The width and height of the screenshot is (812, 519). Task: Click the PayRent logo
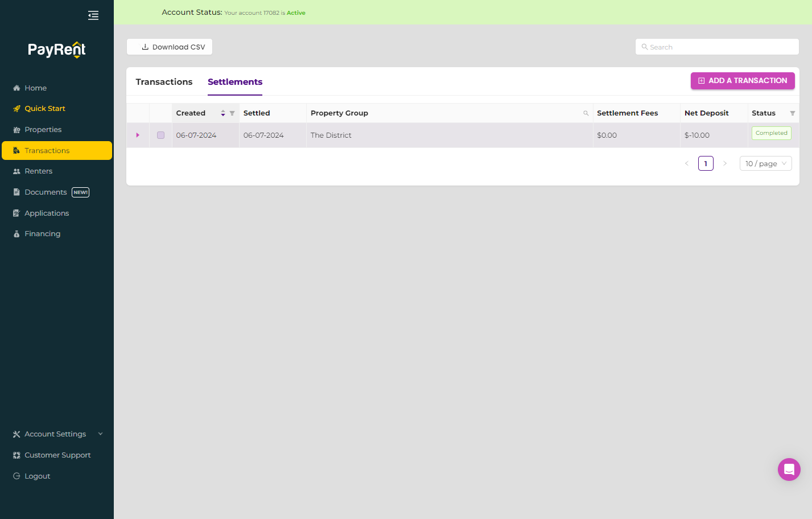point(57,50)
